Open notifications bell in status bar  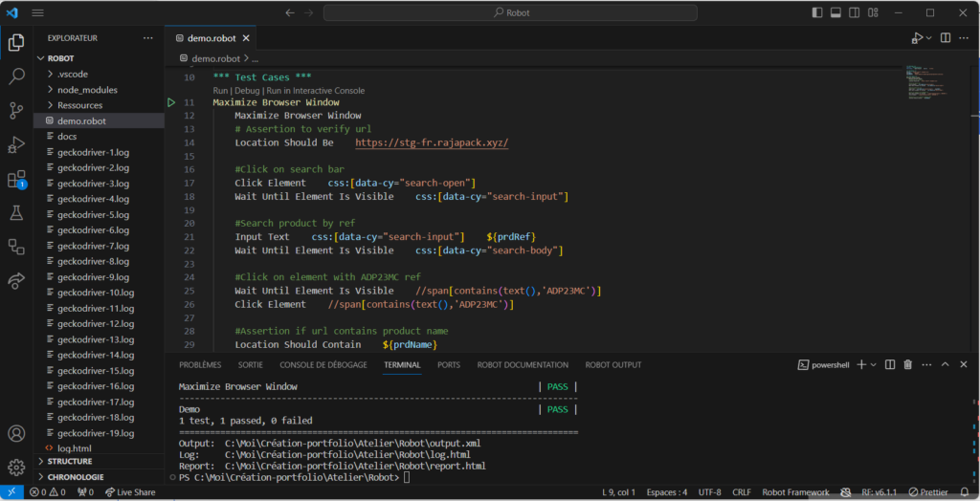[965, 492]
